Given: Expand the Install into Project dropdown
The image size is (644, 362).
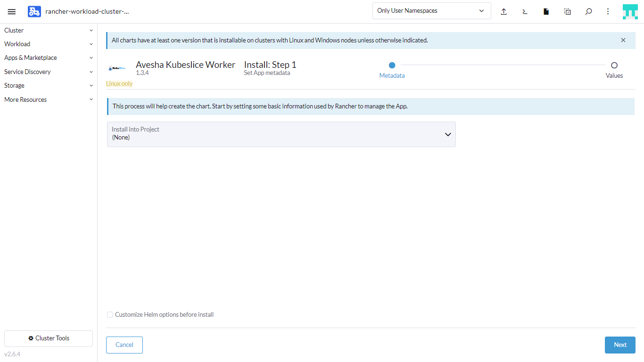Looking at the screenshot, I should click(x=281, y=134).
